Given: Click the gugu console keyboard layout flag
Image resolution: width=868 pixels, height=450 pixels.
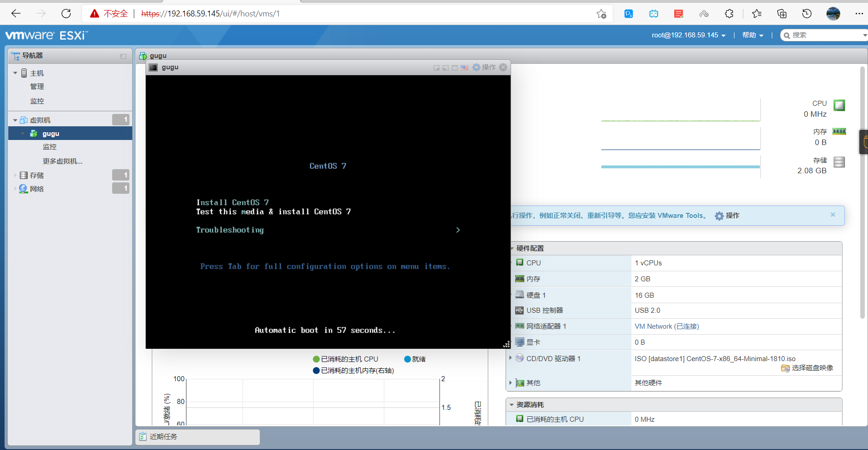Looking at the screenshot, I should pos(464,67).
